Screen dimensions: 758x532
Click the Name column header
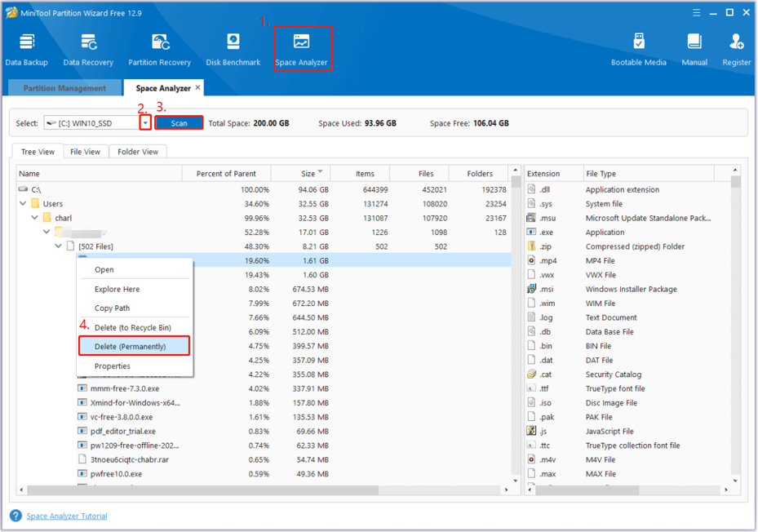pyautogui.click(x=99, y=173)
